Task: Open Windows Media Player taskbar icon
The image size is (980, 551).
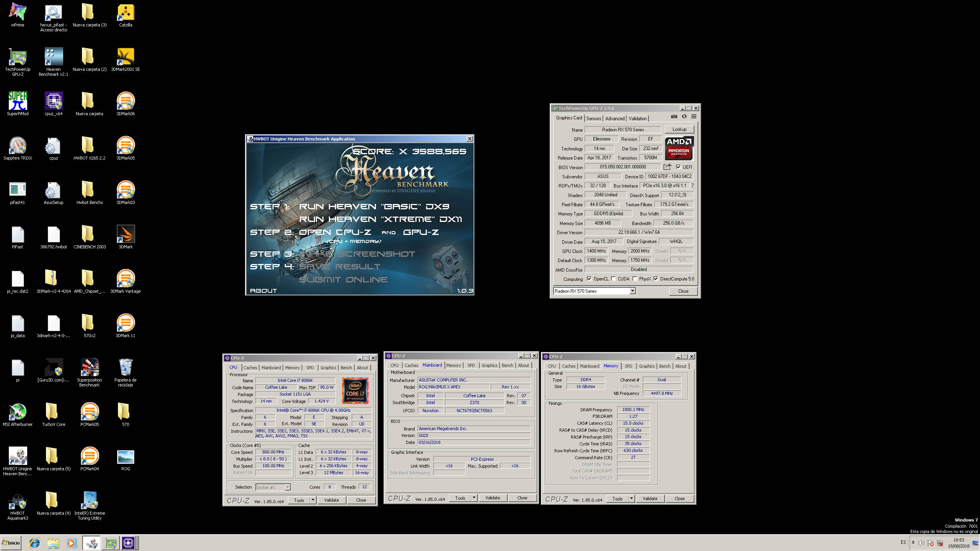Action: tap(72, 543)
